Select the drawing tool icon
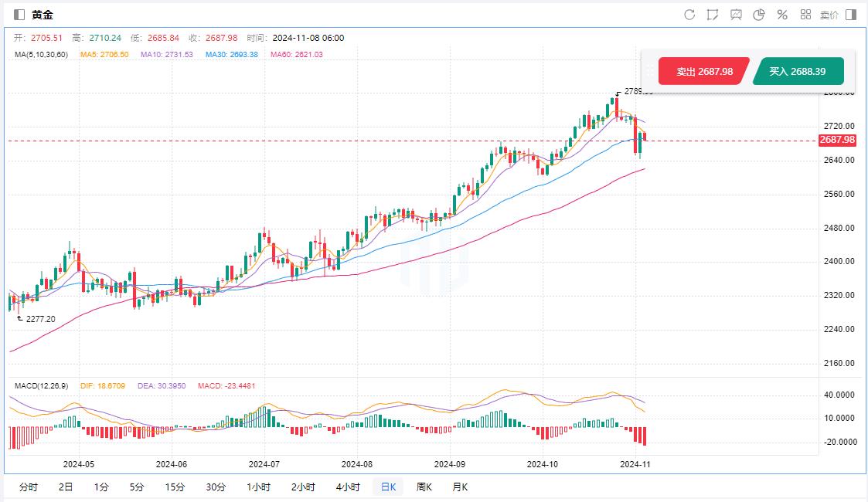The height and width of the screenshot is (502, 868). tap(713, 15)
